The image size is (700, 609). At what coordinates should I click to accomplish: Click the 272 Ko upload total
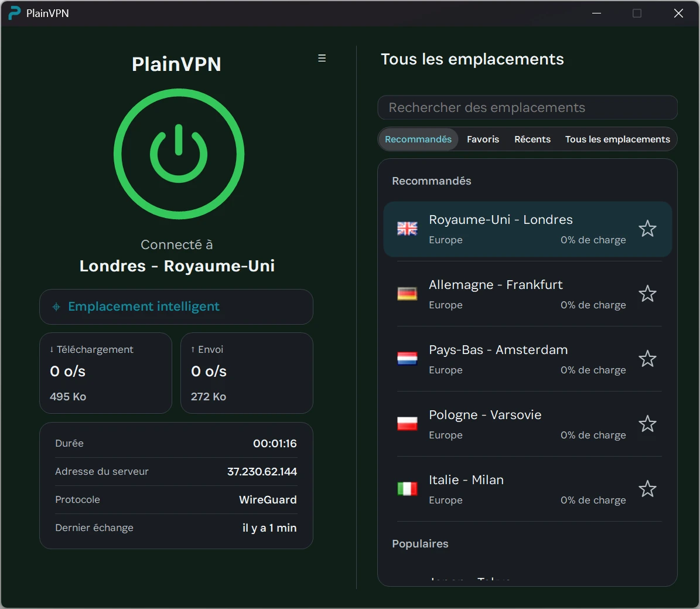(x=209, y=396)
